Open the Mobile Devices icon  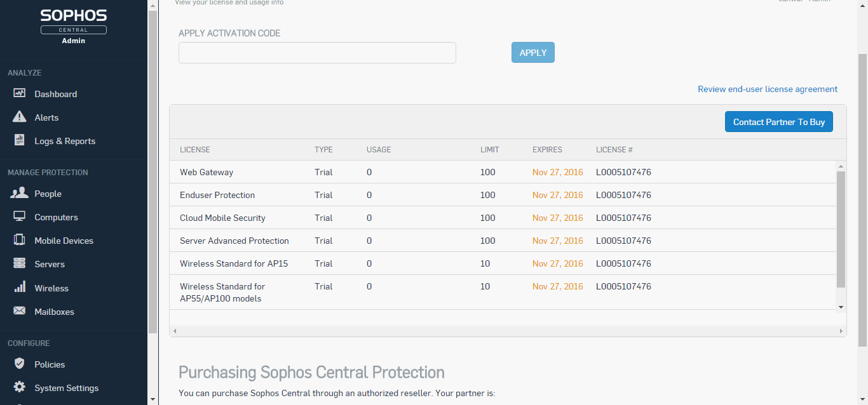19,240
